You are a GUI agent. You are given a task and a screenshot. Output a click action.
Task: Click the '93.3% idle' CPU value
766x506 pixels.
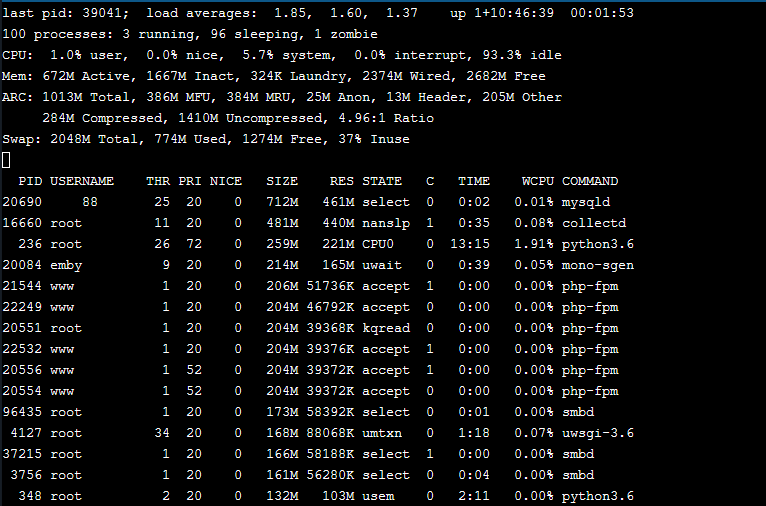[522, 55]
